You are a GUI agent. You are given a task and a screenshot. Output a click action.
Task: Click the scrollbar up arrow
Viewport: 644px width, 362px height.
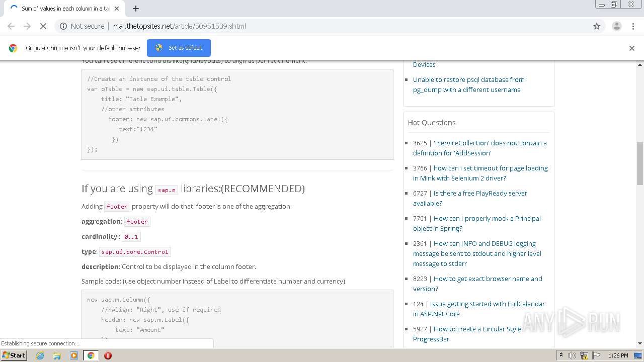coord(640,64)
